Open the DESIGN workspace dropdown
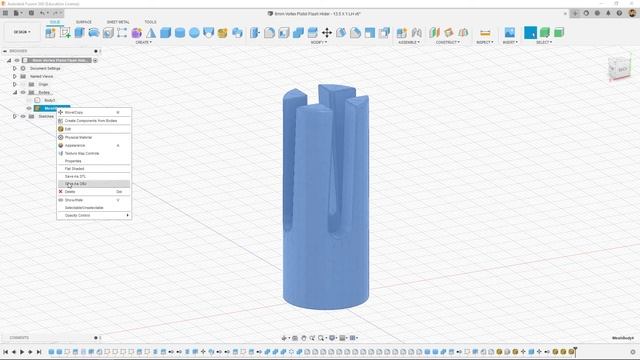The width and height of the screenshot is (640, 360). click(x=22, y=32)
